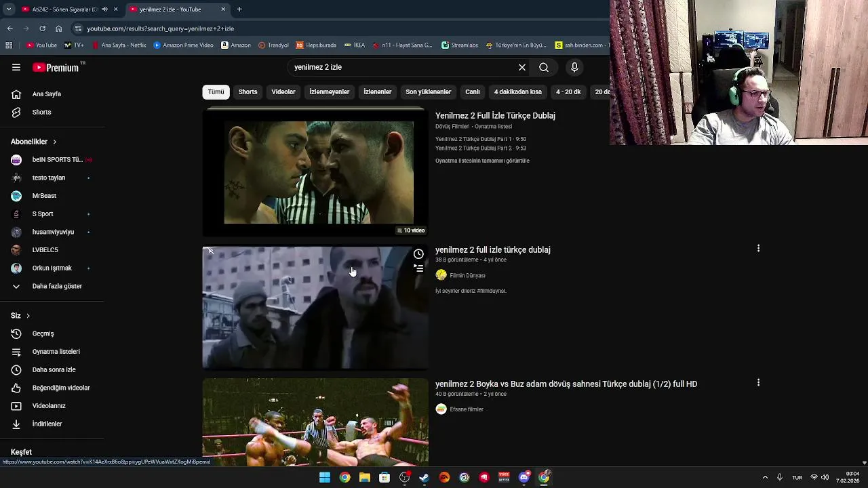Viewport: 868px width, 488px height.
Task: Click the search query input field
Action: point(400,67)
